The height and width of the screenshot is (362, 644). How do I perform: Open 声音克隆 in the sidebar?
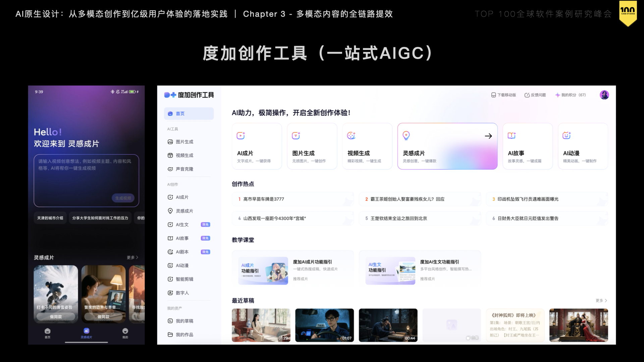[184, 169]
